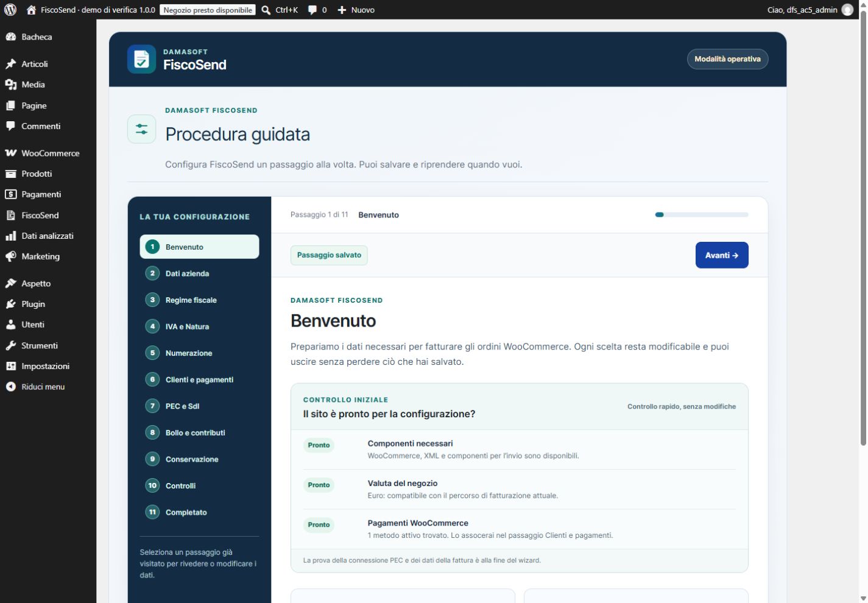Click the WooCommerce logo icon
Viewport: 868px width, 603px height.
[x=10, y=153]
